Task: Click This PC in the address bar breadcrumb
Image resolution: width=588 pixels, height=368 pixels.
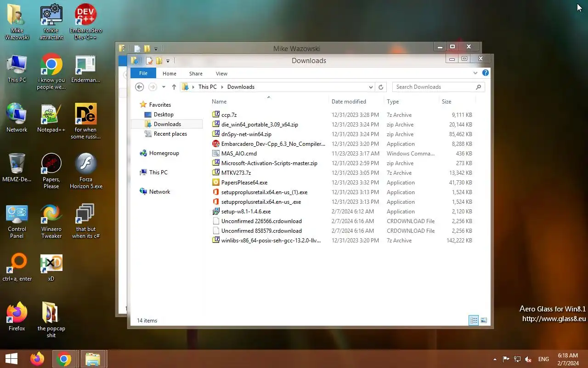Action: click(x=208, y=87)
